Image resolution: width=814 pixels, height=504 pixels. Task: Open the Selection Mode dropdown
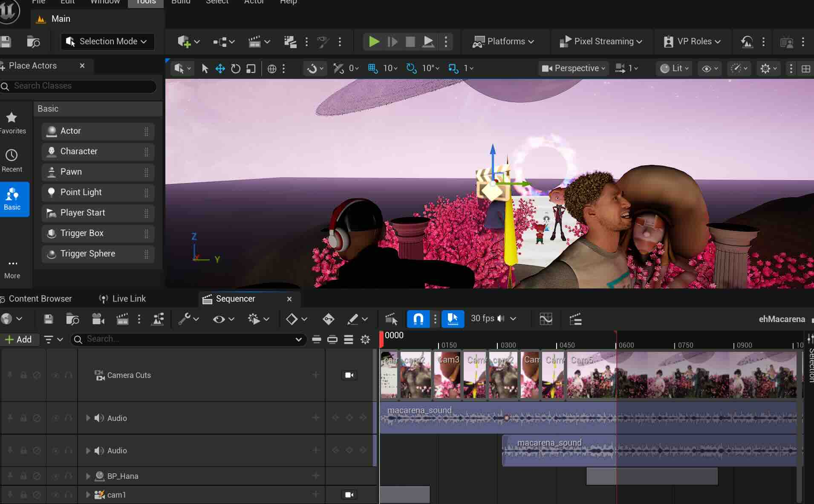coord(107,41)
